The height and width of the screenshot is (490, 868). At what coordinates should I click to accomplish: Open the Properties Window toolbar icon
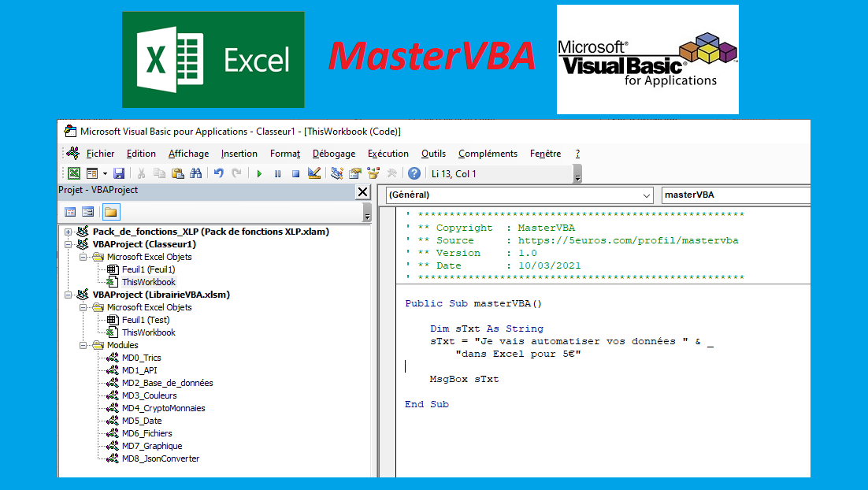point(354,173)
